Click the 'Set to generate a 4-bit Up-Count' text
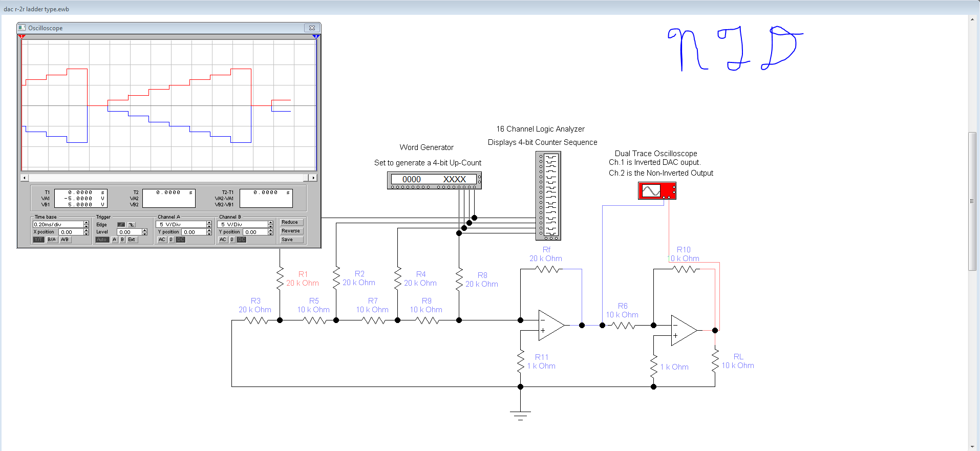The width and height of the screenshot is (980, 451). (428, 163)
